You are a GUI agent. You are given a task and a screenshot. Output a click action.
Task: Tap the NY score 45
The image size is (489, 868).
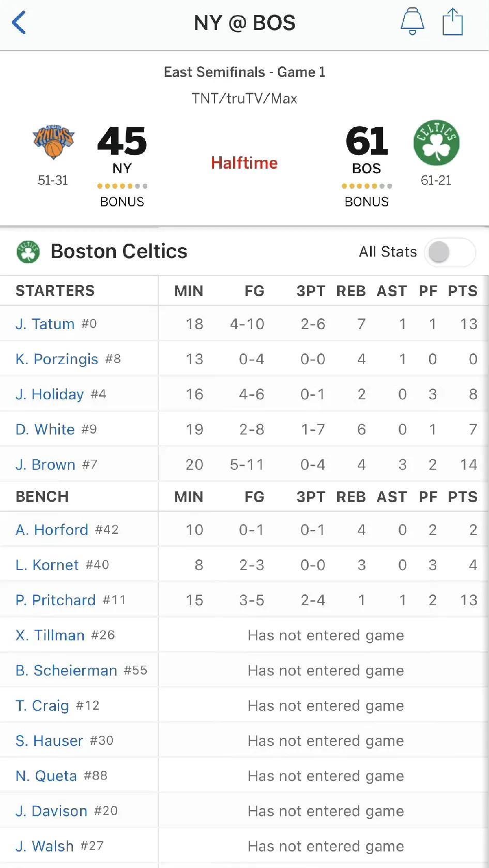pyautogui.click(x=122, y=141)
